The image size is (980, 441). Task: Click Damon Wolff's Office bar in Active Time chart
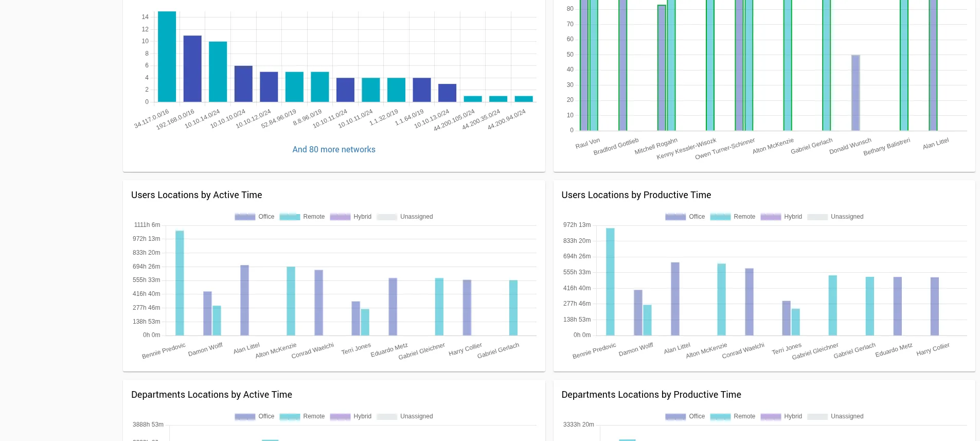(x=207, y=313)
